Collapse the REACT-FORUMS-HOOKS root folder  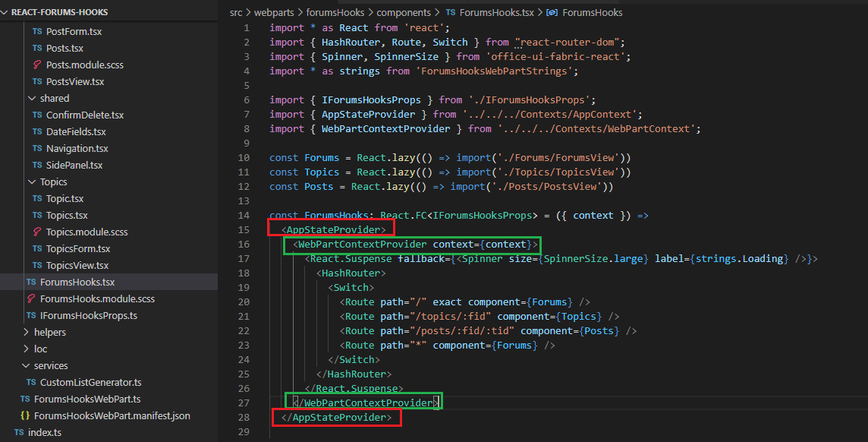tap(5, 13)
